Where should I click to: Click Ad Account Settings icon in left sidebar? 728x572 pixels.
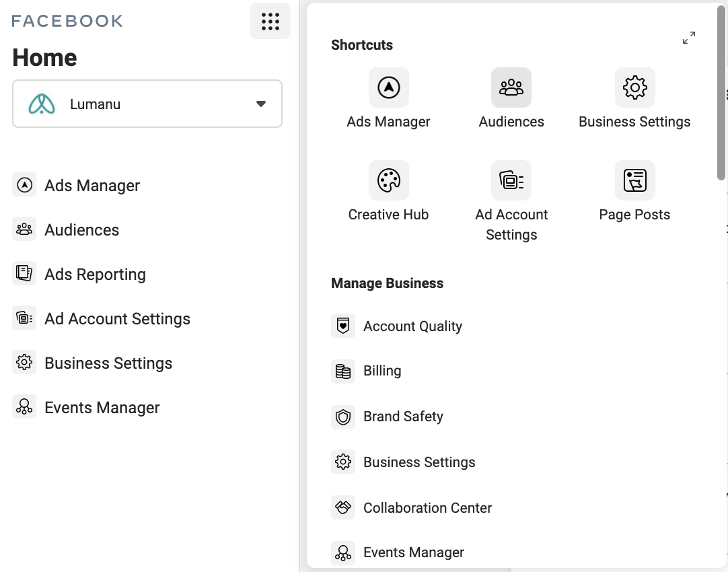[24, 318]
